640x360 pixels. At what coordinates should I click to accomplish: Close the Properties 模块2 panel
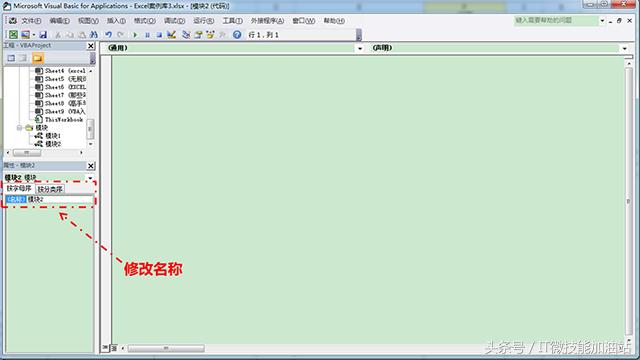pos(91,166)
